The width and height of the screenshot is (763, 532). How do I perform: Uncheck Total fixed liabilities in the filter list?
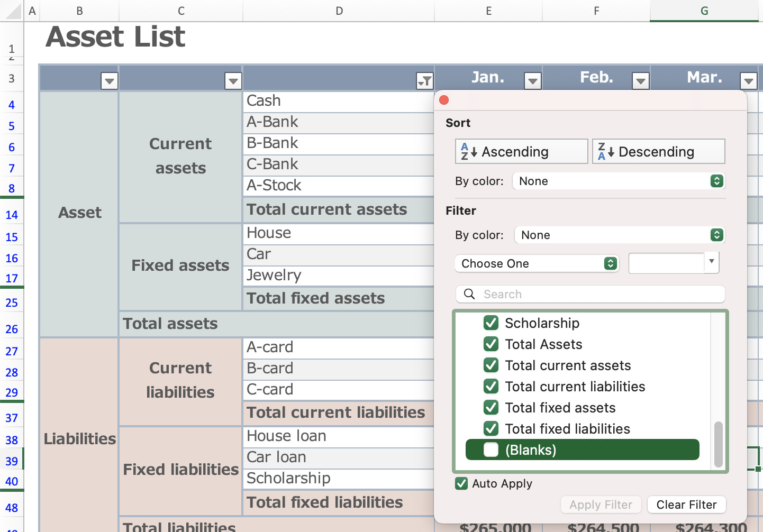[491, 428]
